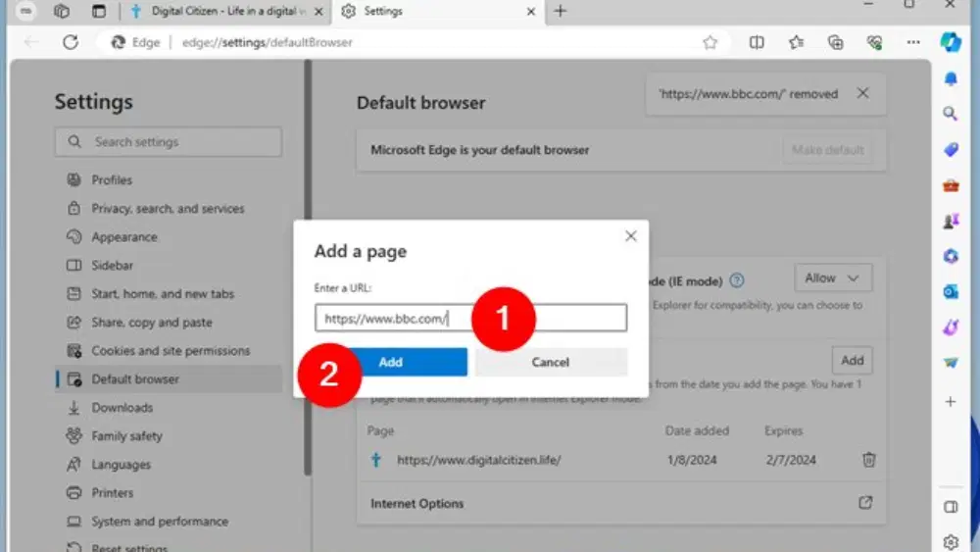
Task: Click the Search settings field
Action: tap(169, 142)
